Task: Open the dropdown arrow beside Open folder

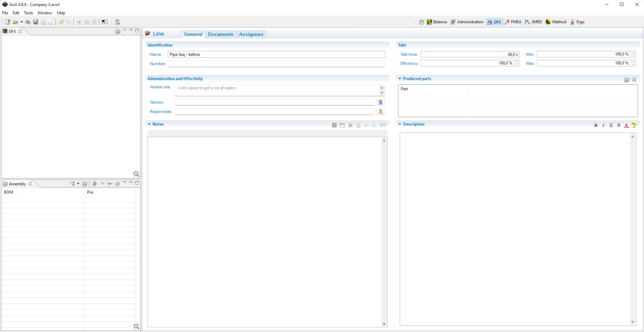Action: click(x=22, y=22)
